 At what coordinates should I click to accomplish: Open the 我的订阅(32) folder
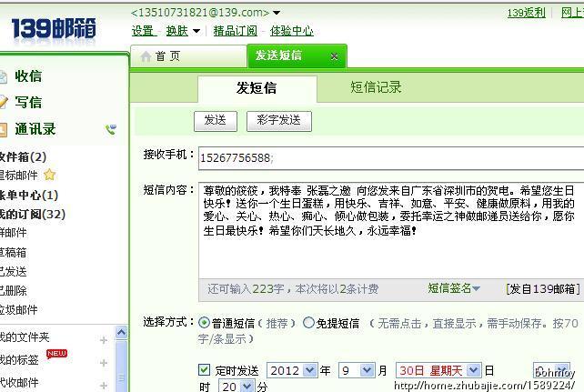click(x=33, y=214)
